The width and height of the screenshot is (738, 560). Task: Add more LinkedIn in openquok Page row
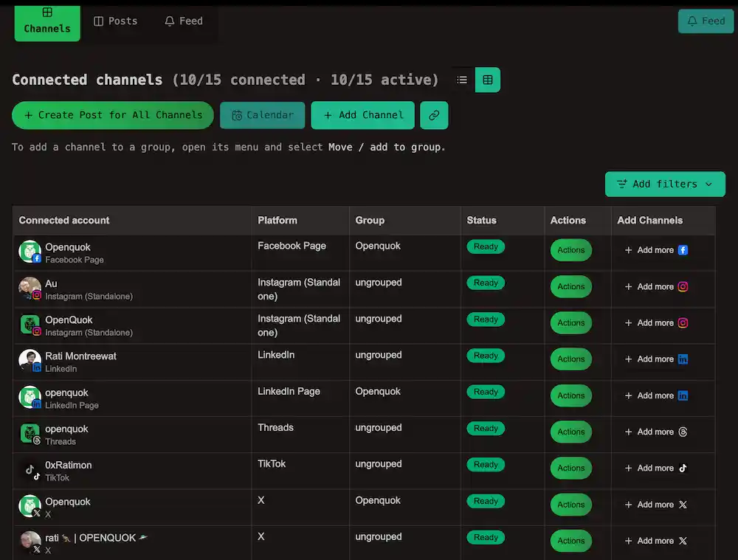656,395
